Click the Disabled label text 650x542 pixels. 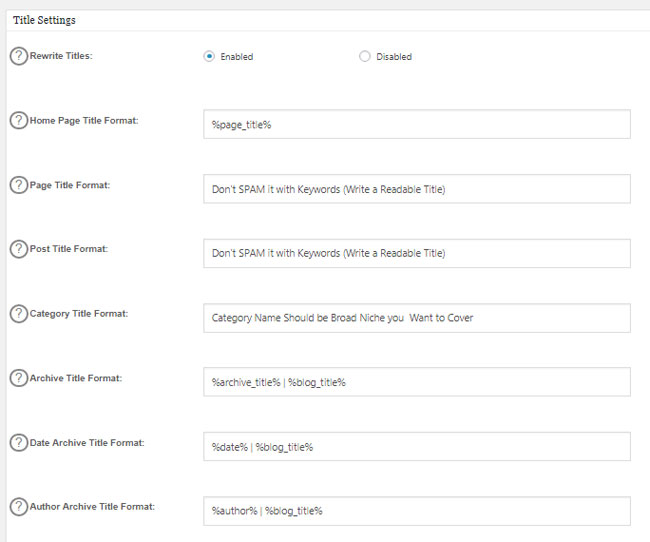pyautogui.click(x=394, y=56)
